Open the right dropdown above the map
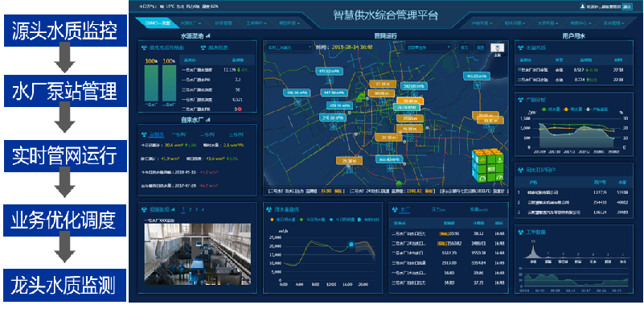The image size is (644, 309). 429,47
